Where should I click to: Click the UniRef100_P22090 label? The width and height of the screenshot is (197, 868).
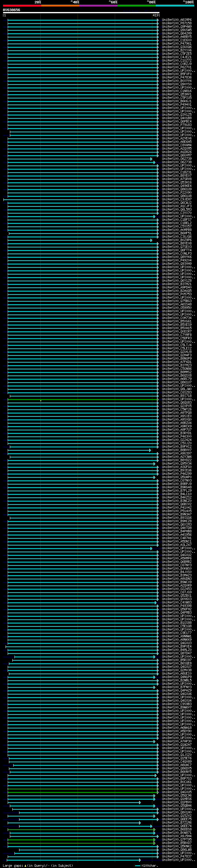click(x=177, y=193)
